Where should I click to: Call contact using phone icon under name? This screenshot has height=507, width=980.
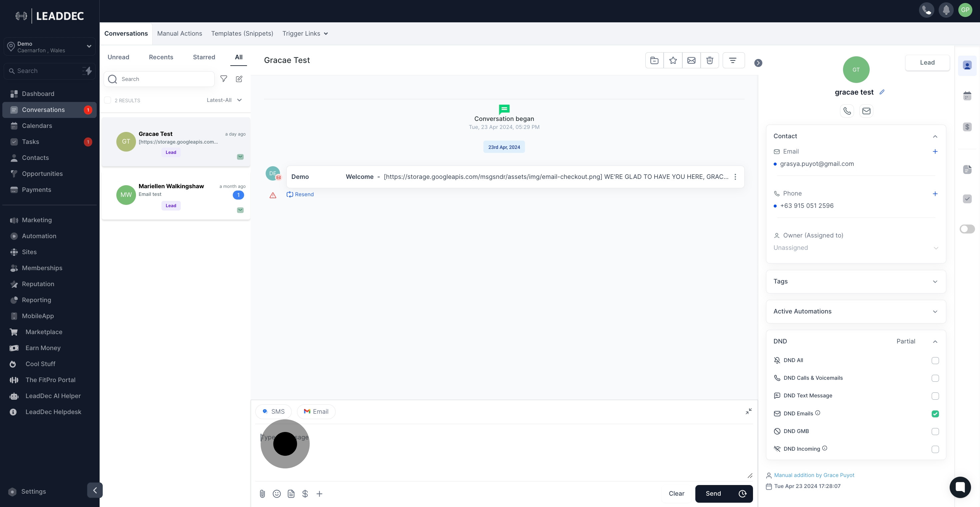pyautogui.click(x=847, y=111)
